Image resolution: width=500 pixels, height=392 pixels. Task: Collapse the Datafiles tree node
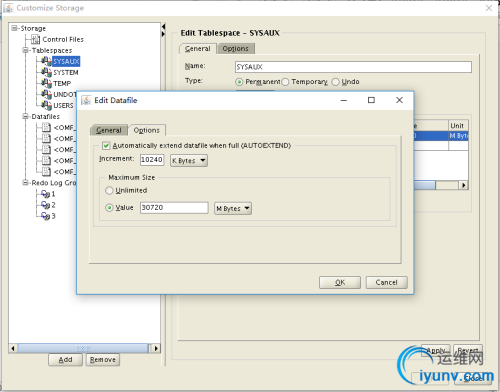[25, 116]
